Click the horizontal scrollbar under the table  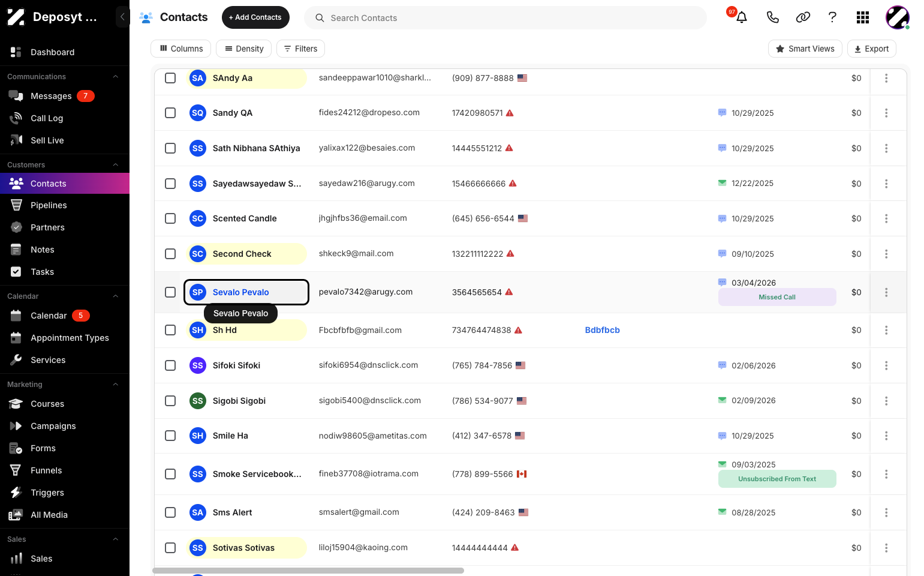point(308,571)
